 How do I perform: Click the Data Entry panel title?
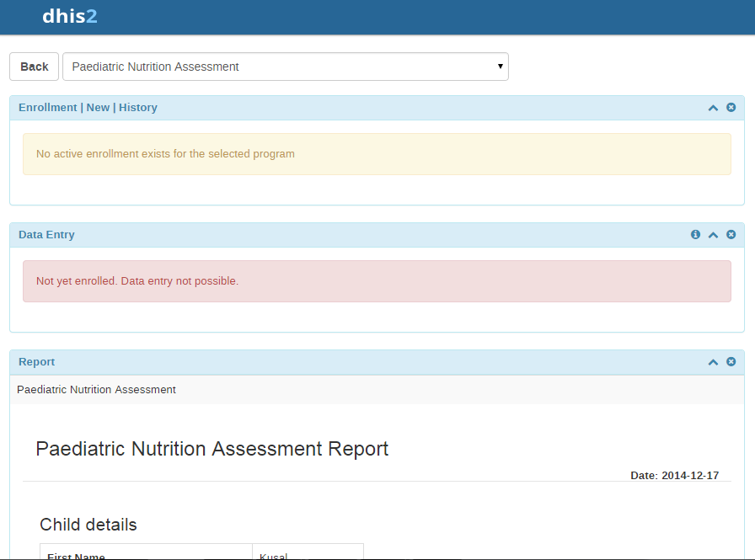[x=46, y=235]
